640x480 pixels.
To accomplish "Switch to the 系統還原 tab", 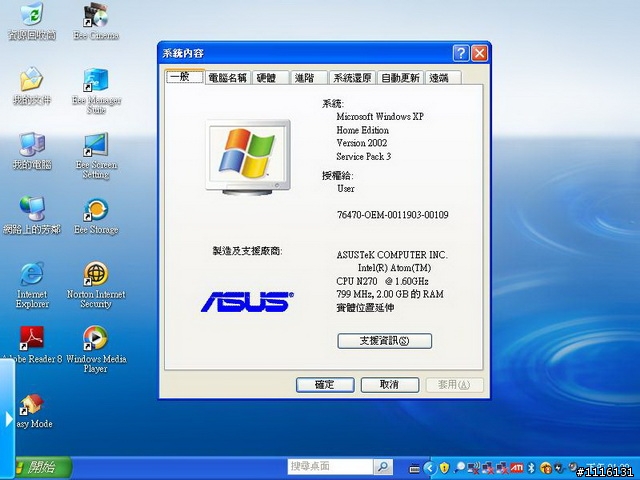I will click(x=352, y=78).
